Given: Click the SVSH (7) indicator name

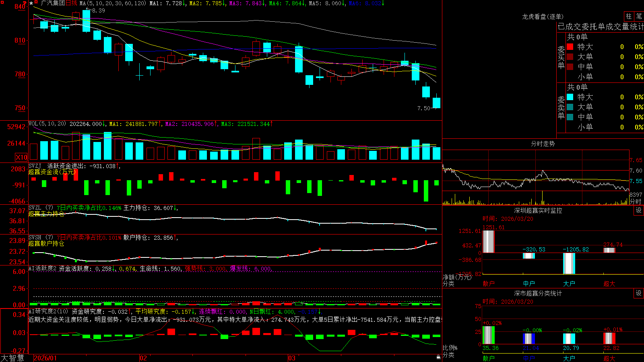Looking at the screenshot, I should (41, 238).
